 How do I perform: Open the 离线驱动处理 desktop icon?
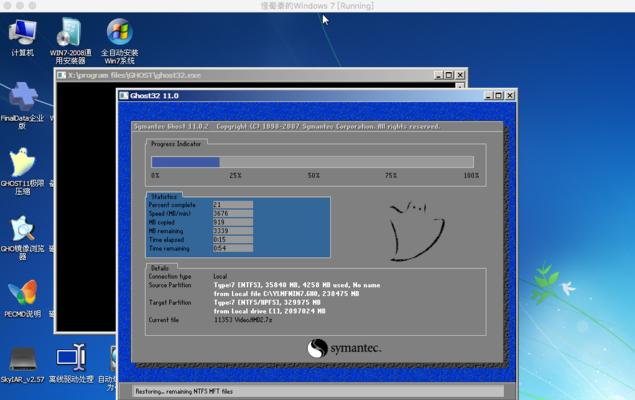pyautogui.click(x=71, y=363)
